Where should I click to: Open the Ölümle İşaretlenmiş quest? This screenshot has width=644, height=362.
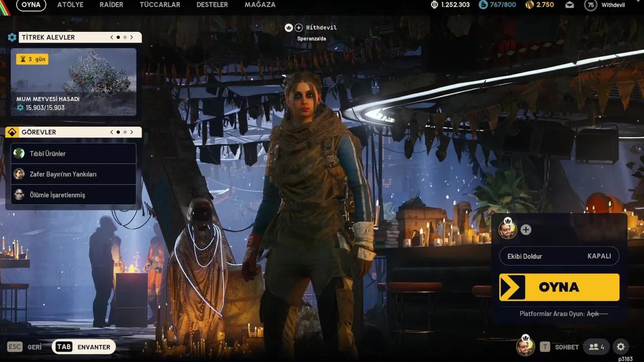point(73,195)
